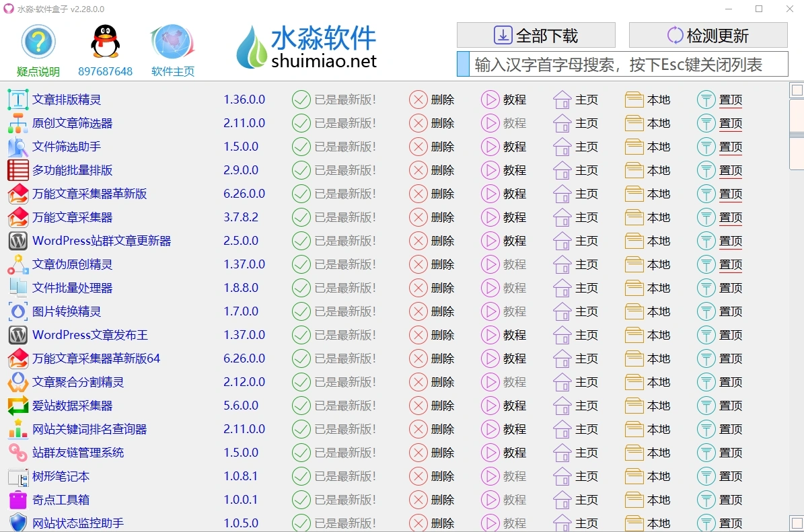Click the scrollbar down arrow button
Image resolution: width=804 pixels, height=532 pixels.
(797, 523)
